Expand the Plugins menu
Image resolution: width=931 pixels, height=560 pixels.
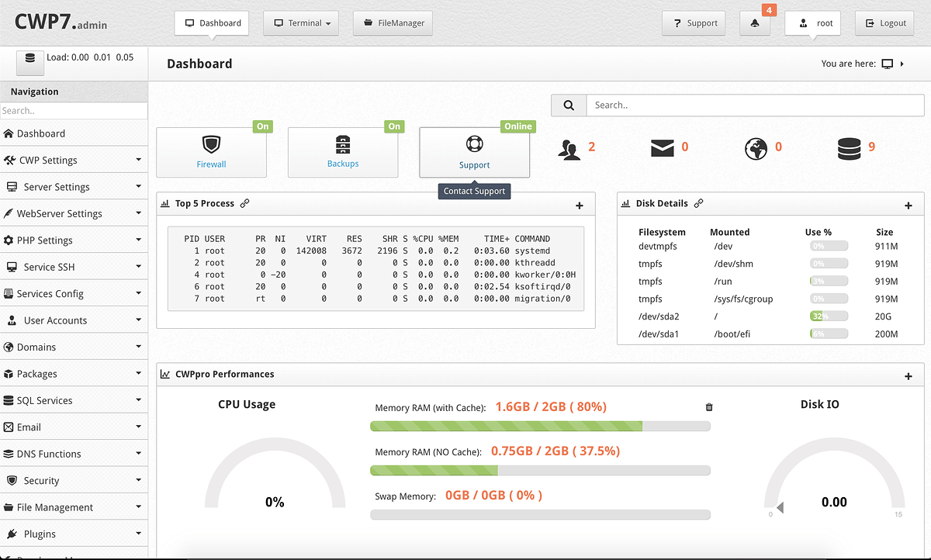pyautogui.click(x=74, y=534)
